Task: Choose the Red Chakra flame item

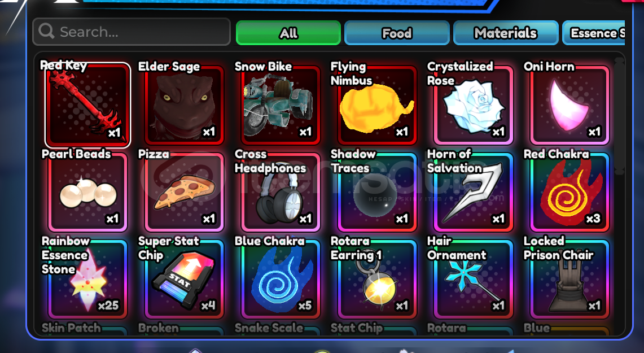Action: (570, 192)
